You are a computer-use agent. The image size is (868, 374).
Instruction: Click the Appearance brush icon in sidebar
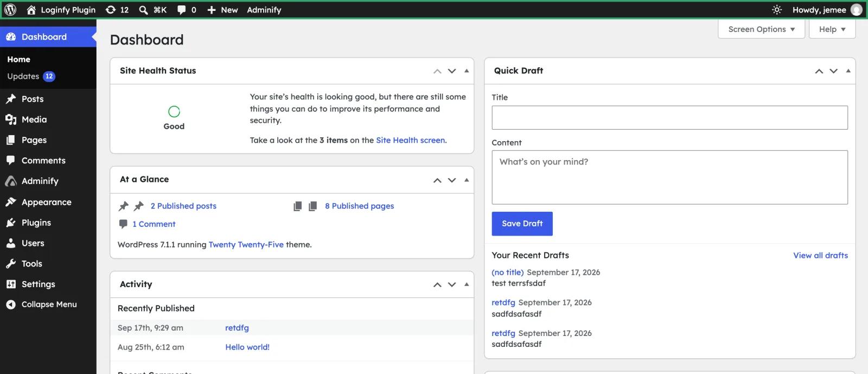click(11, 202)
